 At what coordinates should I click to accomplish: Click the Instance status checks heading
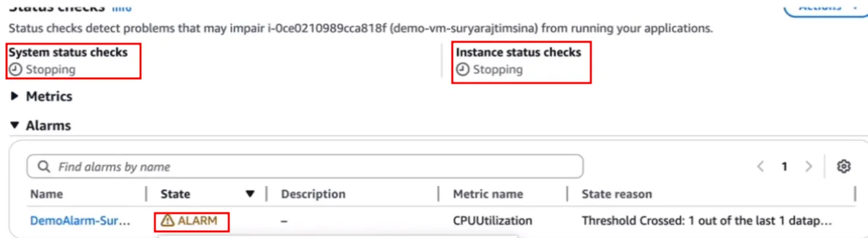(518, 52)
